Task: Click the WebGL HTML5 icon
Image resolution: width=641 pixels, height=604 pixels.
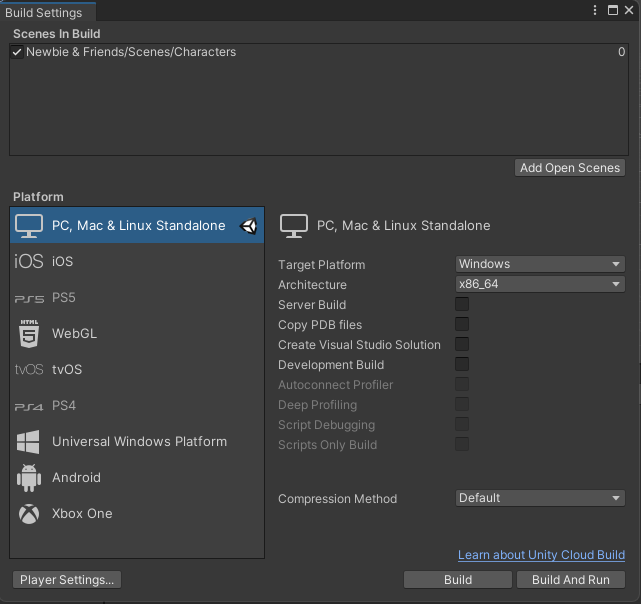Action: point(29,334)
